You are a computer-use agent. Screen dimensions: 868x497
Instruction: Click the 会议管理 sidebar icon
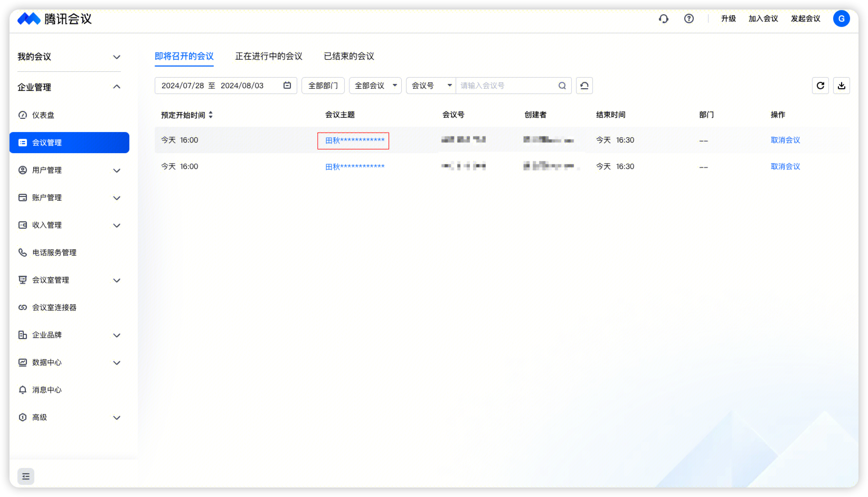(x=23, y=143)
